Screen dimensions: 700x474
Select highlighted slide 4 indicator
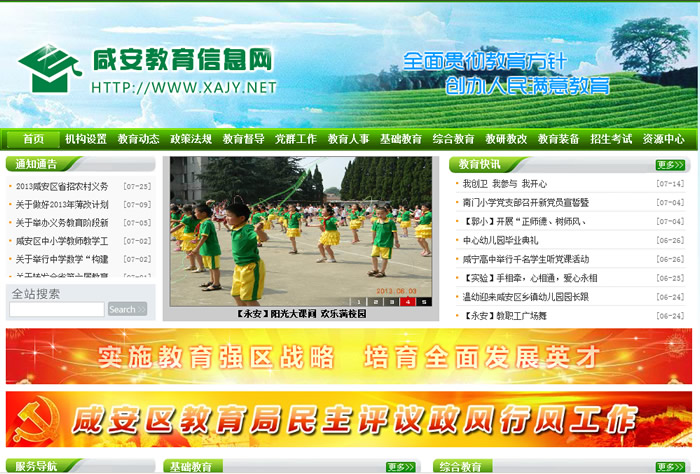point(408,302)
